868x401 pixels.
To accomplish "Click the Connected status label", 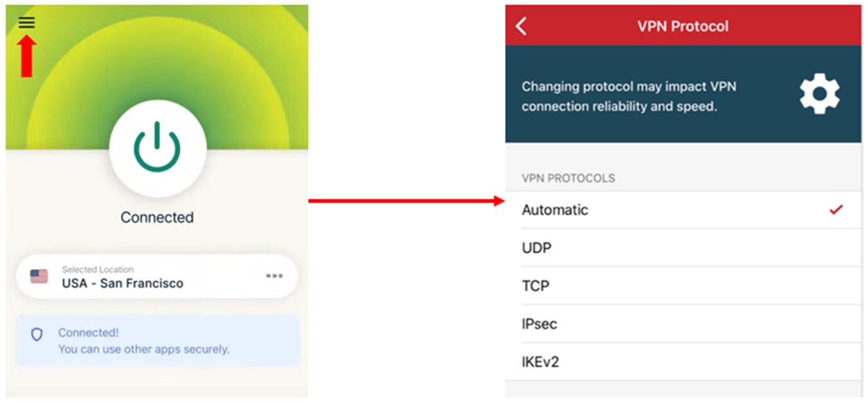I will 156,217.
